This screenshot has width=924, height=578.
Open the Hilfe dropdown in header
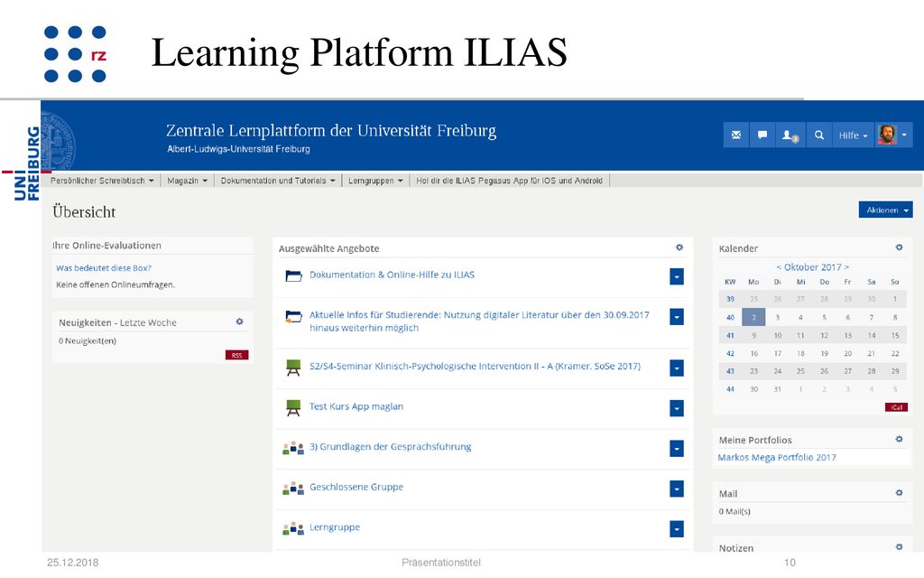click(854, 135)
